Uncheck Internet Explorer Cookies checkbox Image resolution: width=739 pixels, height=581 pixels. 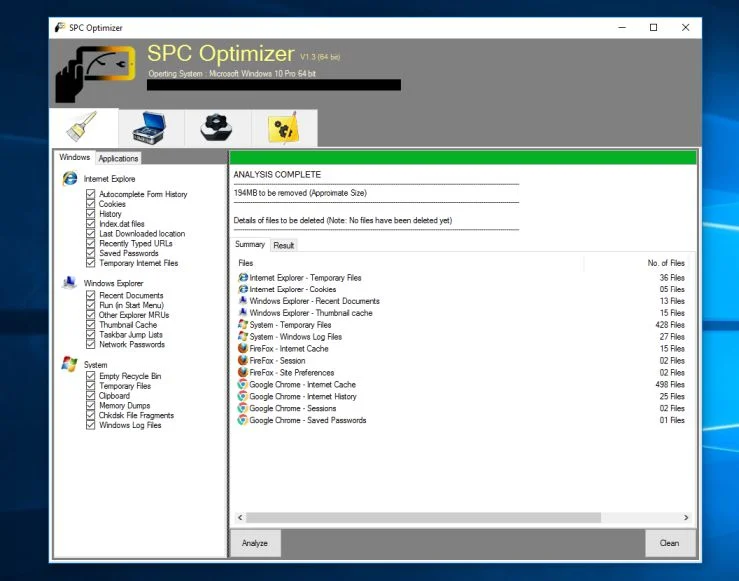pos(90,204)
